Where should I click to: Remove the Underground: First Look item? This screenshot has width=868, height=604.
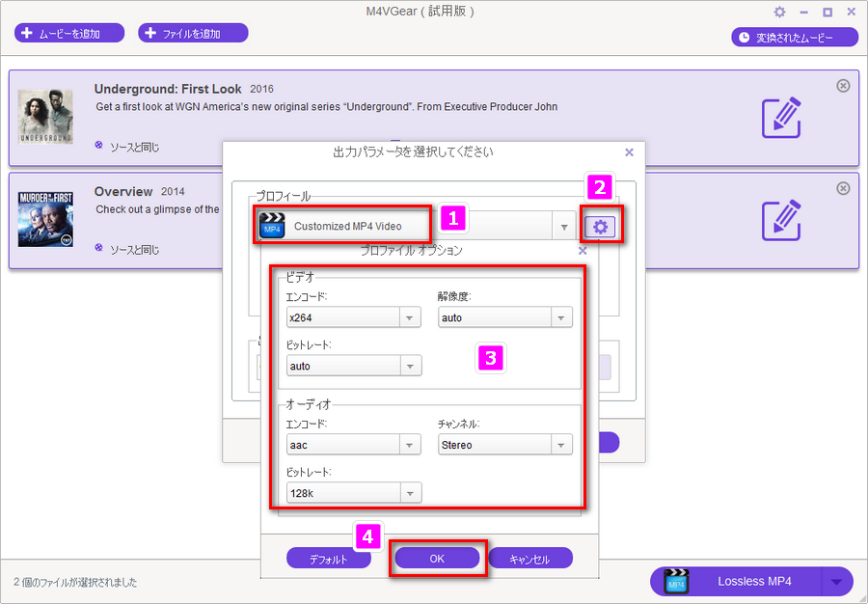click(843, 85)
